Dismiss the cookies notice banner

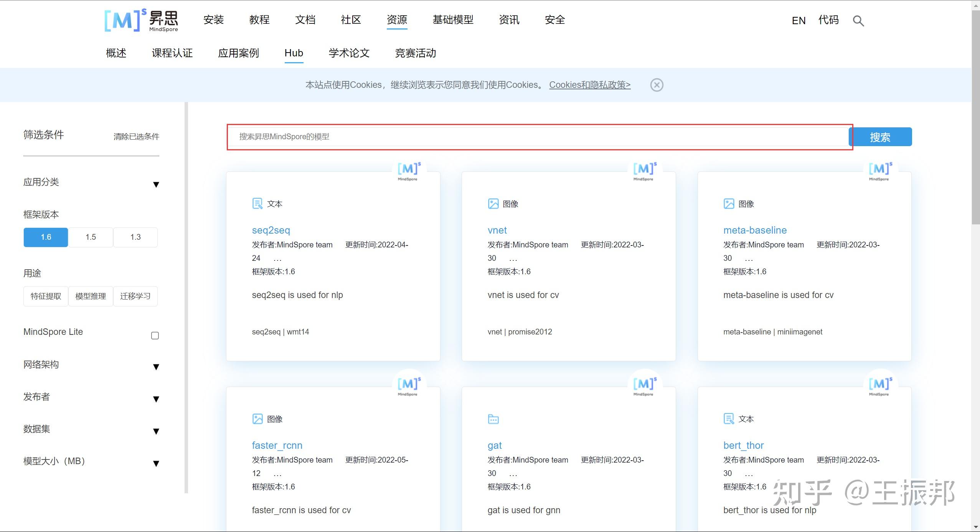click(657, 85)
